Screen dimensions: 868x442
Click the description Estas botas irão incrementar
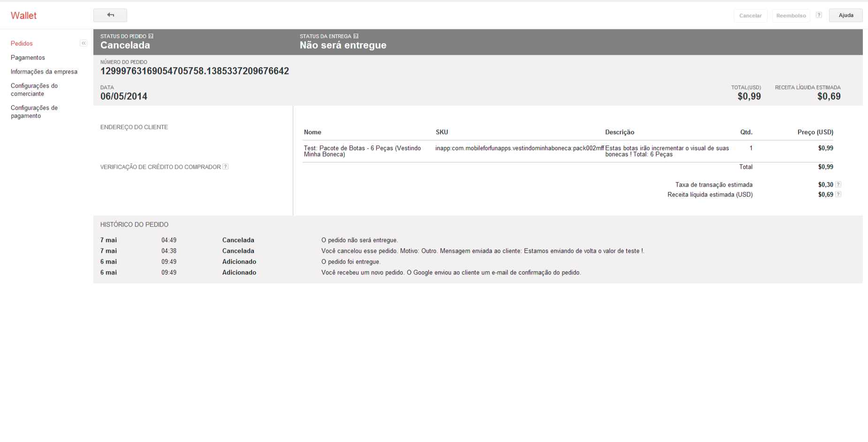pos(667,151)
